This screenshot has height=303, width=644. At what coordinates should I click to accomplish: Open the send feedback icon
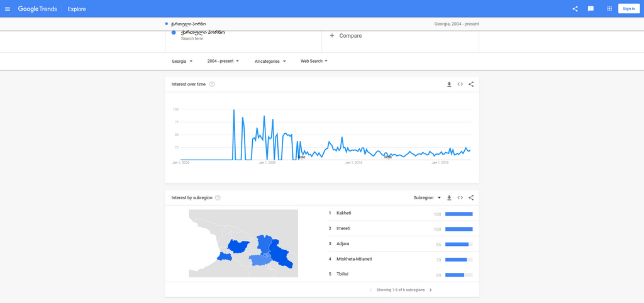click(x=591, y=9)
